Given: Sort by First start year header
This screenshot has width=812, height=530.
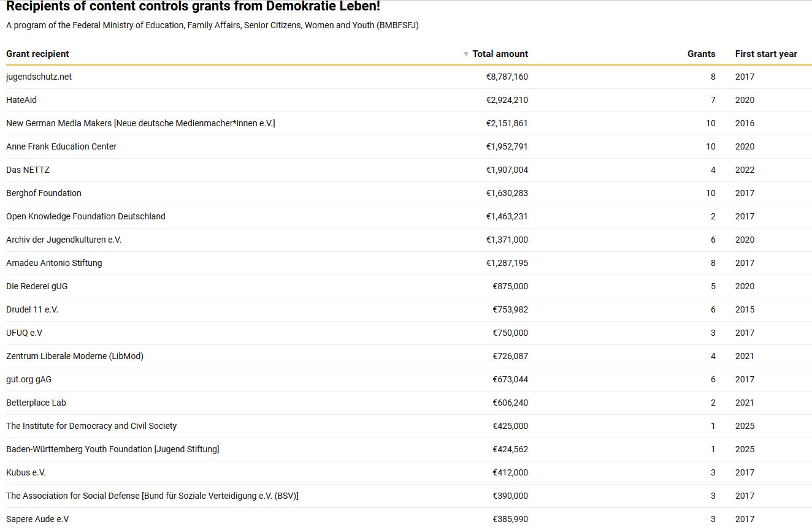Looking at the screenshot, I should (766, 54).
